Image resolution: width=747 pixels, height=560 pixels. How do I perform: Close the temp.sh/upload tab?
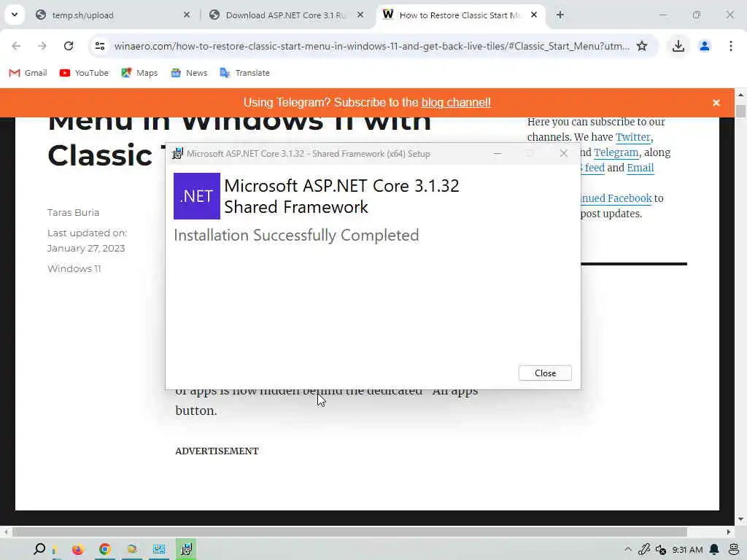click(x=187, y=15)
